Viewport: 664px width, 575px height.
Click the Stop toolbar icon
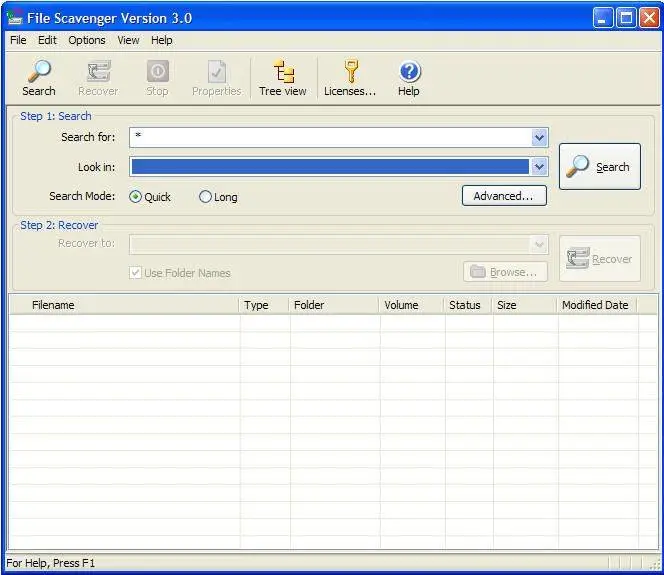coord(158,71)
